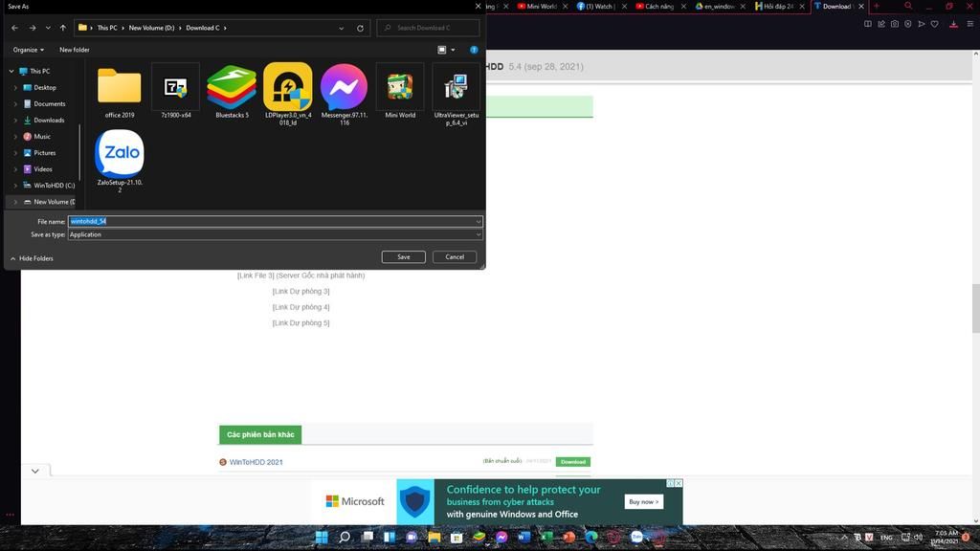Screen dimensions: 980x551
Task: Click the Link Dự phòng 5 link
Action: [x=301, y=322]
